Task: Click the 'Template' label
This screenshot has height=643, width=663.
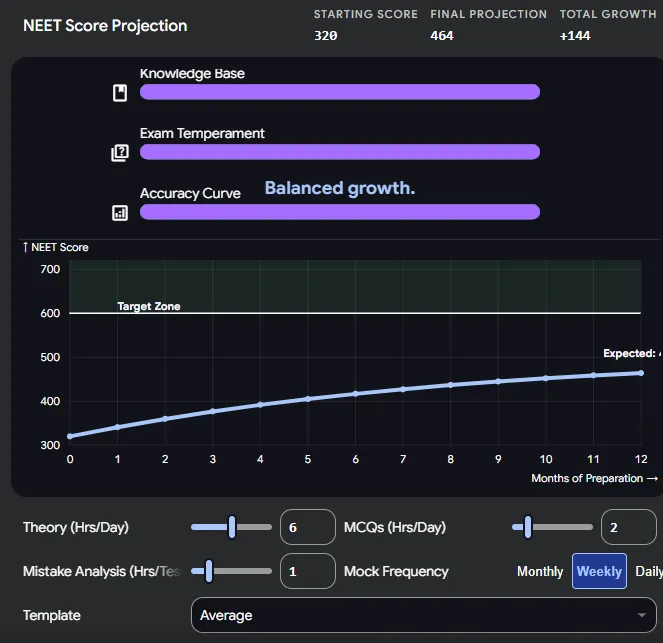Action: click(52, 615)
